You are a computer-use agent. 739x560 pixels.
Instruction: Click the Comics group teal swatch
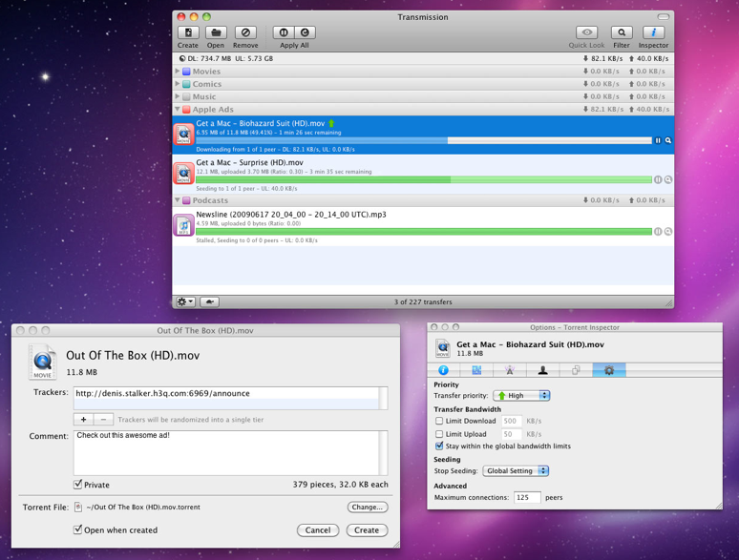click(186, 84)
